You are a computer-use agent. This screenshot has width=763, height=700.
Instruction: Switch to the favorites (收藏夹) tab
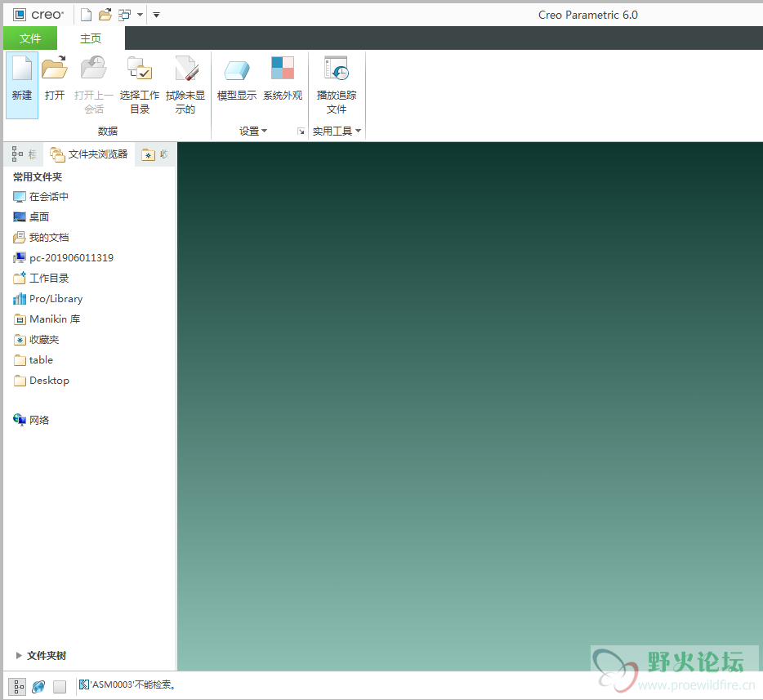155,154
